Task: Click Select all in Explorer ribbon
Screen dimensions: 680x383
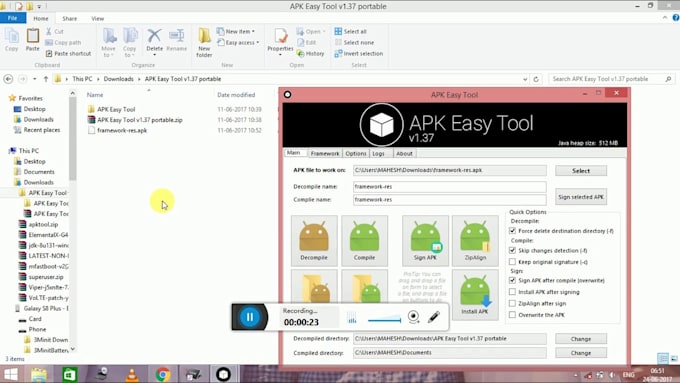Action: (x=350, y=32)
